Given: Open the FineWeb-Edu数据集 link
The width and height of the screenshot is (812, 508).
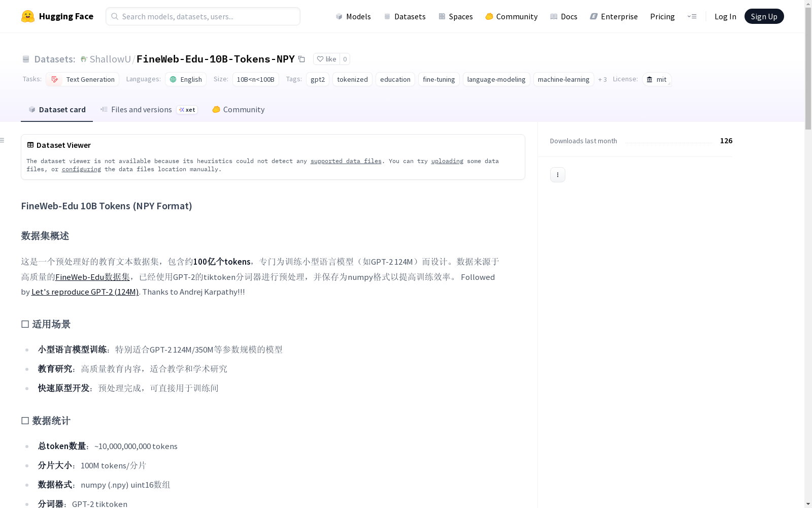Looking at the screenshot, I should pos(92,277).
